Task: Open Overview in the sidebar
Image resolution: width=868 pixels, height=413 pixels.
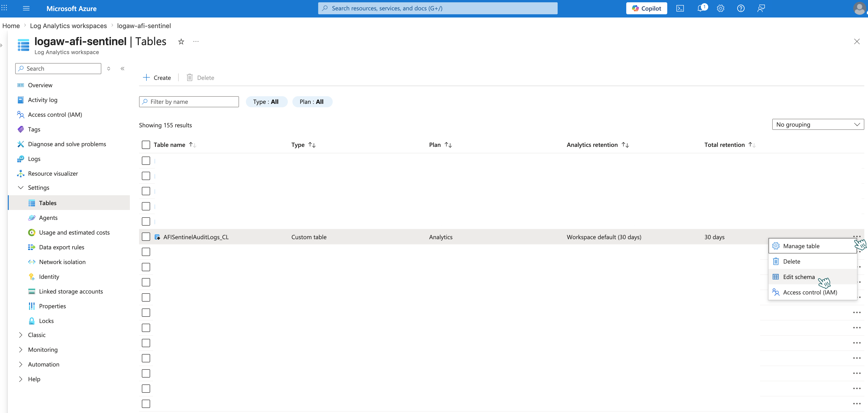Action: [40, 85]
